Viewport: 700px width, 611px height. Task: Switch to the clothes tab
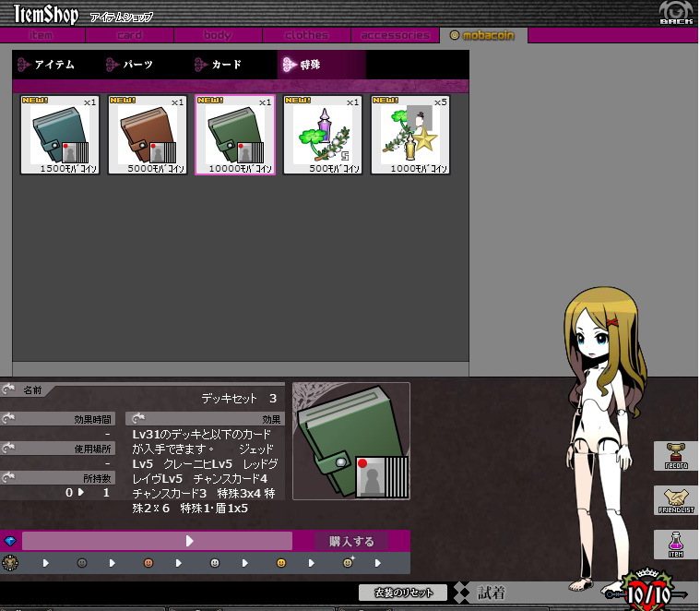pyautogui.click(x=307, y=35)
